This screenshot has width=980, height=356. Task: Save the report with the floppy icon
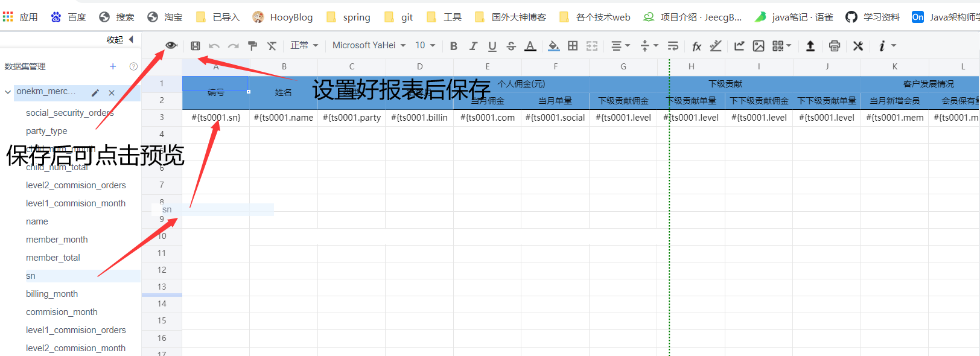coord(195,46)
